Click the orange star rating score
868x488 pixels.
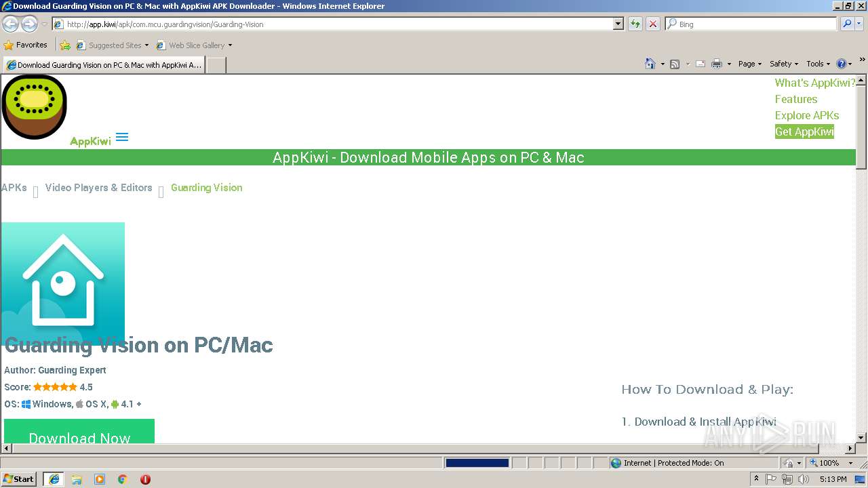(x=55, y=387)
